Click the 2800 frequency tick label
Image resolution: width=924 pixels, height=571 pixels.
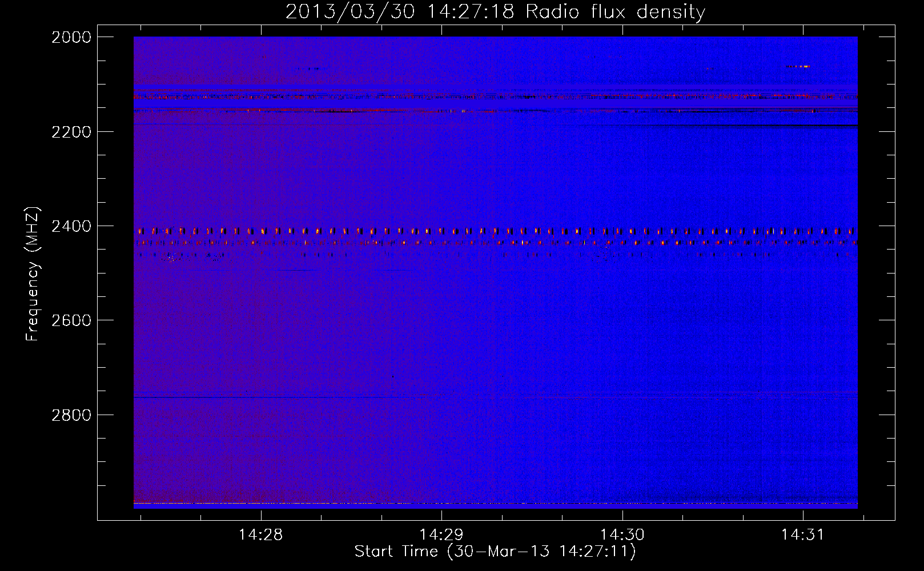pos(71,415)
